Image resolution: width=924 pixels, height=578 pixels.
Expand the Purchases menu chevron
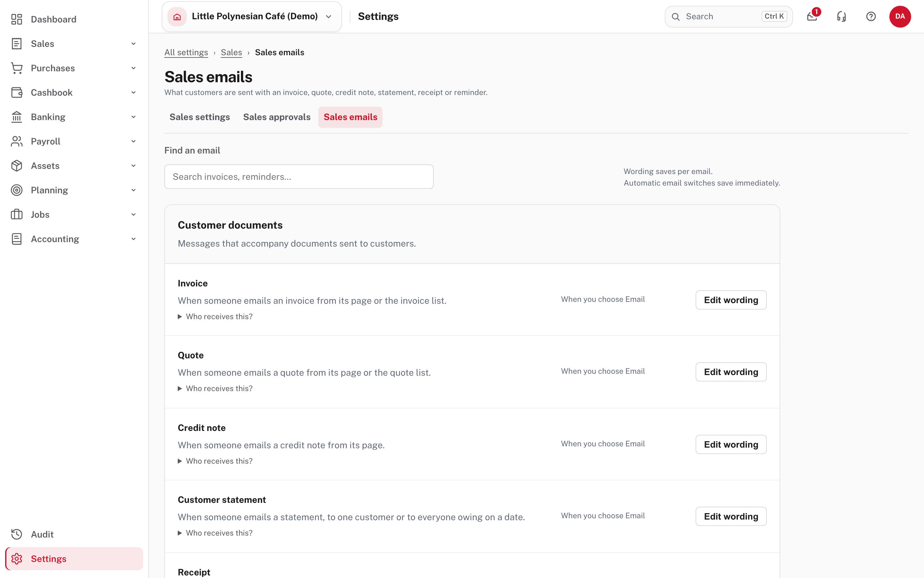134,68
